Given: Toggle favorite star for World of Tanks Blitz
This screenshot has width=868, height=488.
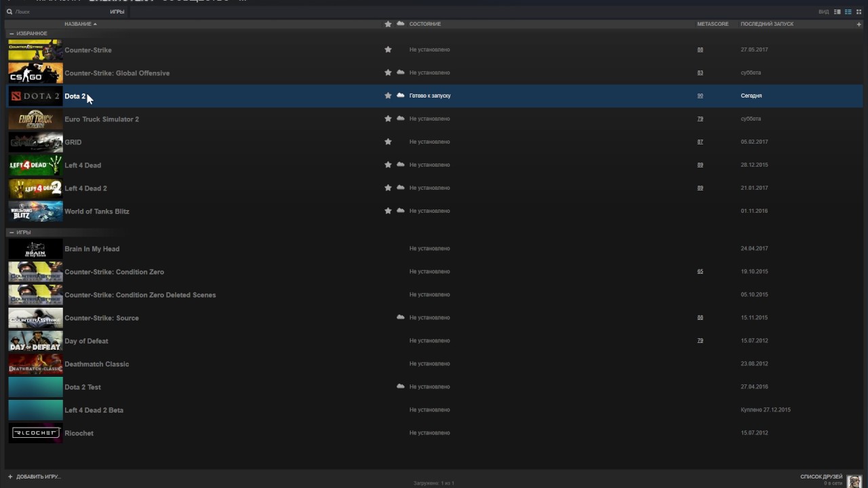Looking at the screenshot, I should point(388,211).
